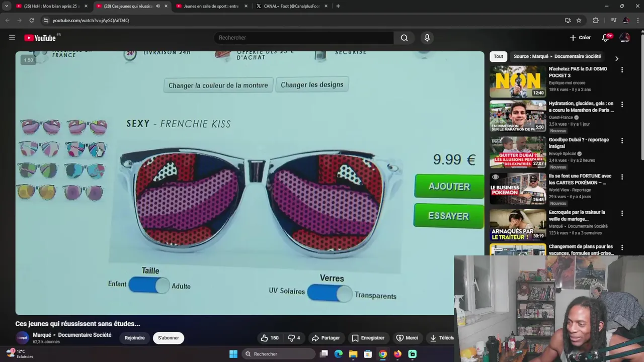This screenshot has width=644, height=362.
Task: Open the Quitter Dubaï video thumbnail
Action: (x=518, y=152)
